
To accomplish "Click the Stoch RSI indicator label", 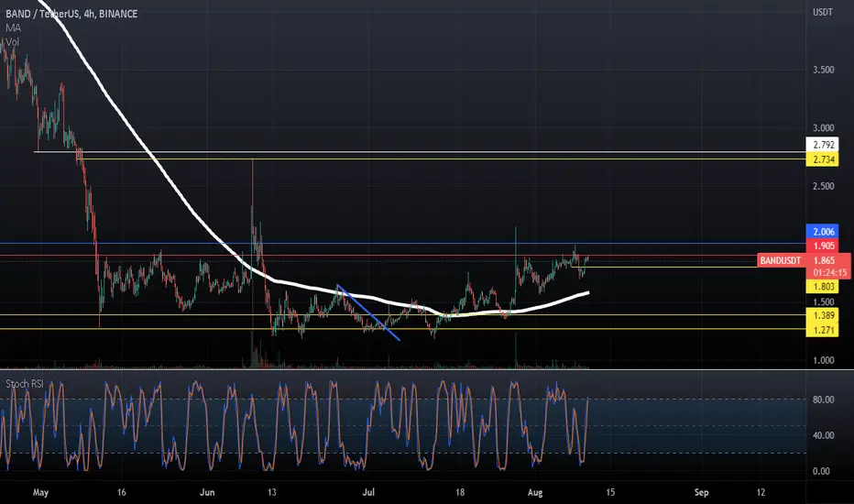I will click(x=25, y=384).
